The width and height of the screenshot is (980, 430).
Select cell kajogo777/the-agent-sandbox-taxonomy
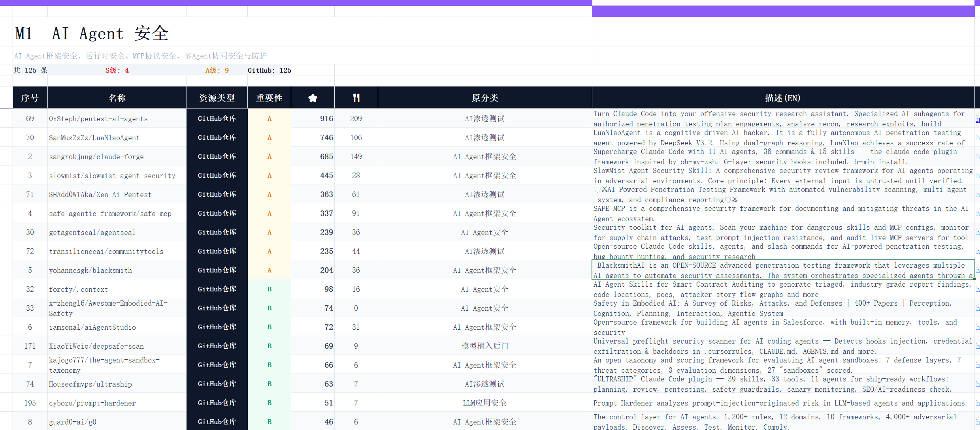[x=117, y=365]
